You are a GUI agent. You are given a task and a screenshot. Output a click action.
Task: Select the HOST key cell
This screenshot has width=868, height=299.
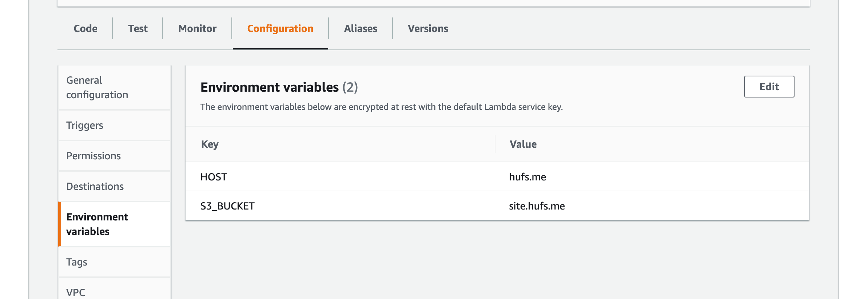tap(214, 177)
